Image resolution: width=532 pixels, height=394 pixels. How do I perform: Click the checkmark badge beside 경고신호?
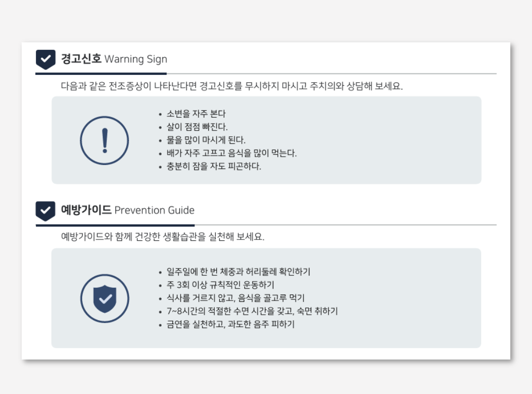click(x=45, y=59)
